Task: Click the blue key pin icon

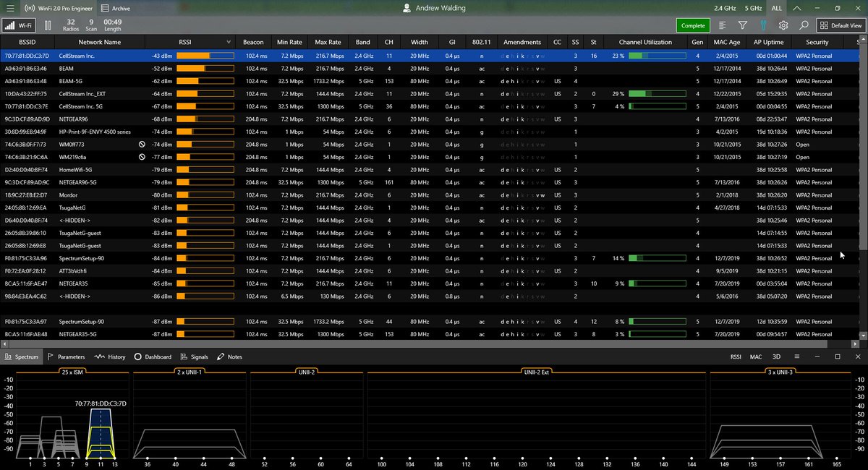Action: 763,25
